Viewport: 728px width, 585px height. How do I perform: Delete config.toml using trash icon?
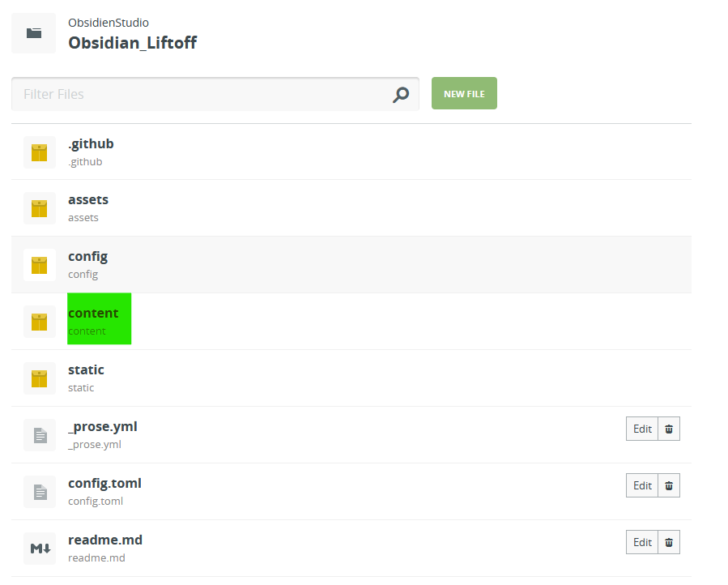click(669, 486)
